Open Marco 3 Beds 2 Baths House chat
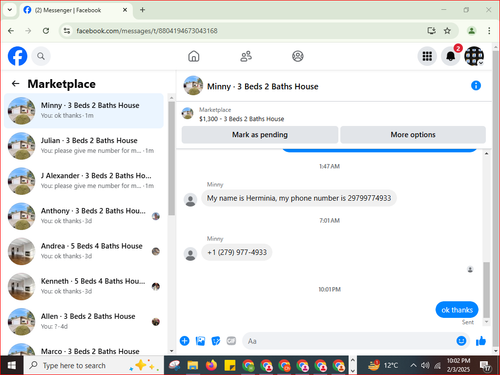This screenshot has height=375, width=500. click(x=84, y=350)
